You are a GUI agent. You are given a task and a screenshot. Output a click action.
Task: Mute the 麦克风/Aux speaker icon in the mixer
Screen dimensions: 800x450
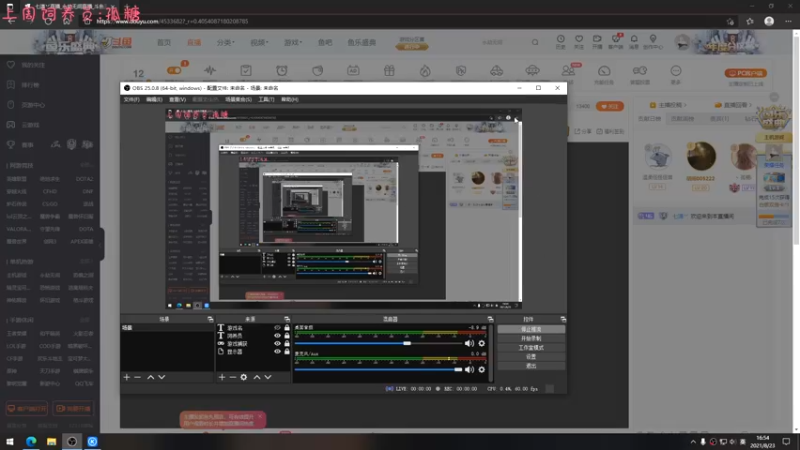pos(469,369)
